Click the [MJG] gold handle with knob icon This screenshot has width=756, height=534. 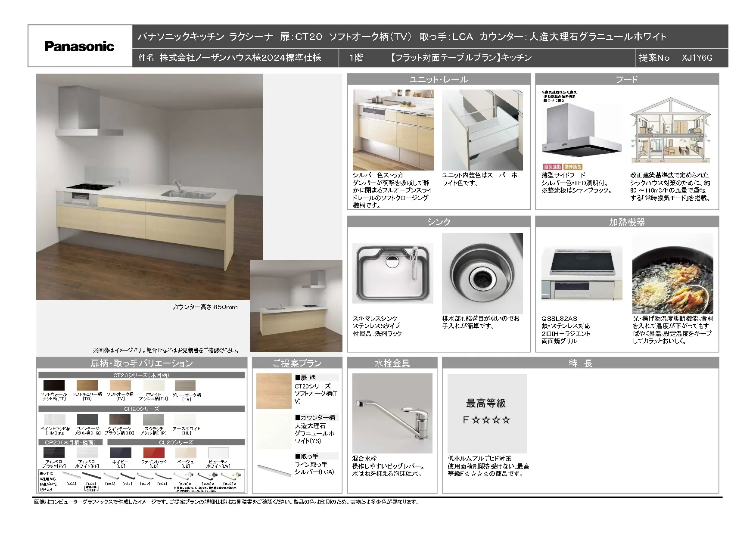(x=231, y=476)
